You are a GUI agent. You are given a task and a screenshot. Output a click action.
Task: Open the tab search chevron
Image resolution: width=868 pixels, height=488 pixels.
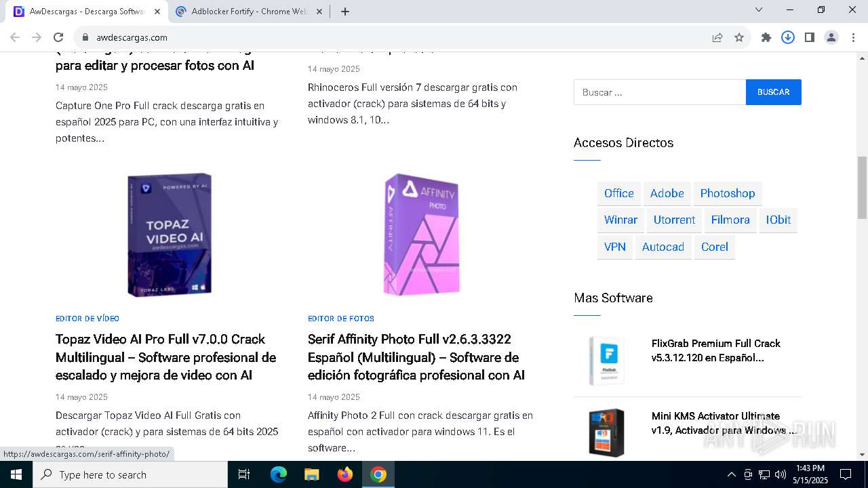click(759, 9)
